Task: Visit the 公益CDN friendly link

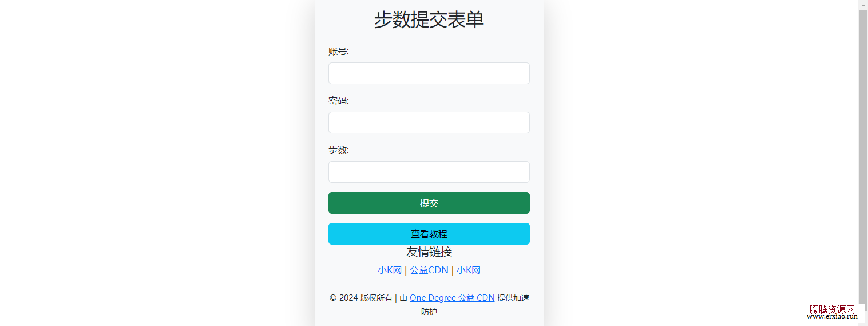Action: [429, 270]
